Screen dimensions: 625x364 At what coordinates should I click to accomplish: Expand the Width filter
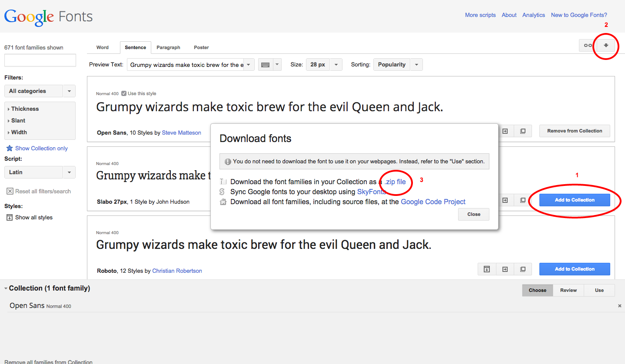click(x=17, y=132)
